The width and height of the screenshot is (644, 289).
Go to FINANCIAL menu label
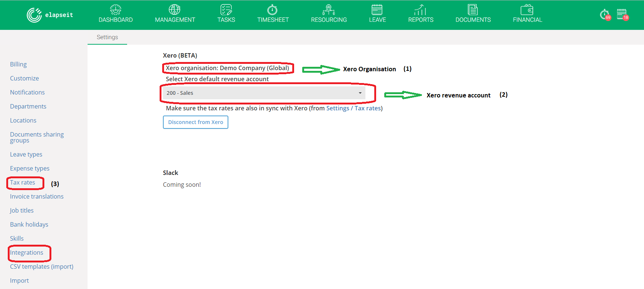pos(528,20)
